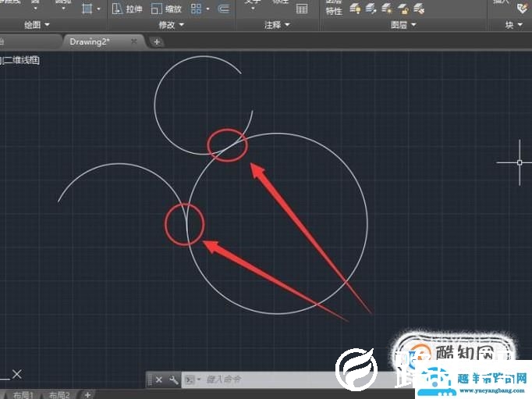This screenshot has width=532, height=399.
Task: Expand the 注释 (Annotation) panel
Action: 276,25
